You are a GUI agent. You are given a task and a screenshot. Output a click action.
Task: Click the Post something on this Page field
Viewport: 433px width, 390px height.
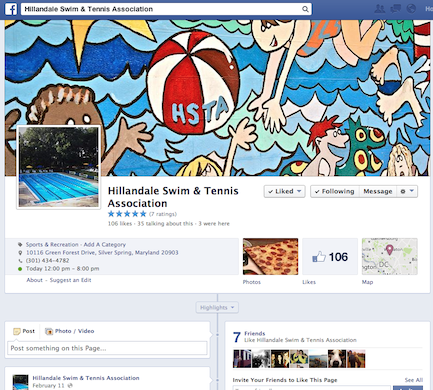coord(107,348)
